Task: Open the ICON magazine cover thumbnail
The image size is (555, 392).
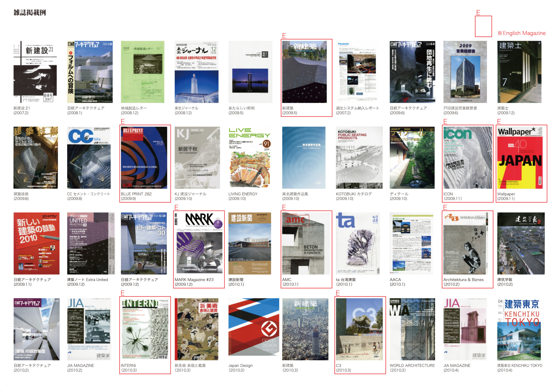Action: pos(467,158)
